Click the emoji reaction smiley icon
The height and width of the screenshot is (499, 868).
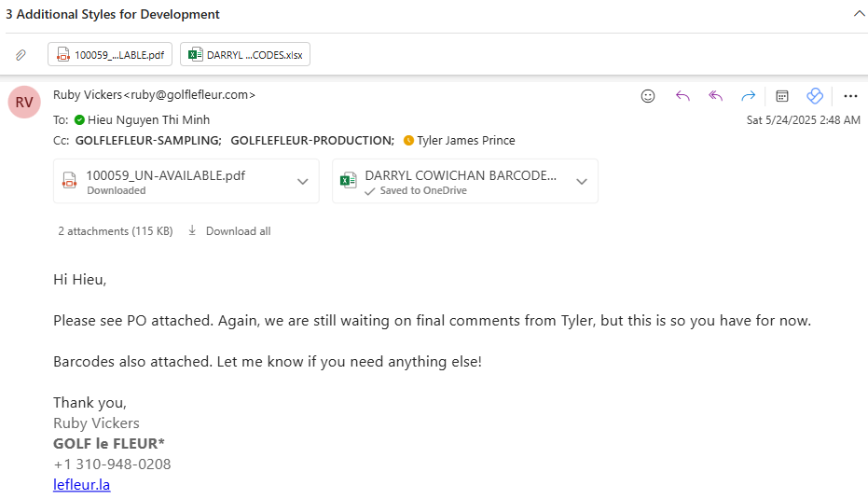(x=648, y=96)
